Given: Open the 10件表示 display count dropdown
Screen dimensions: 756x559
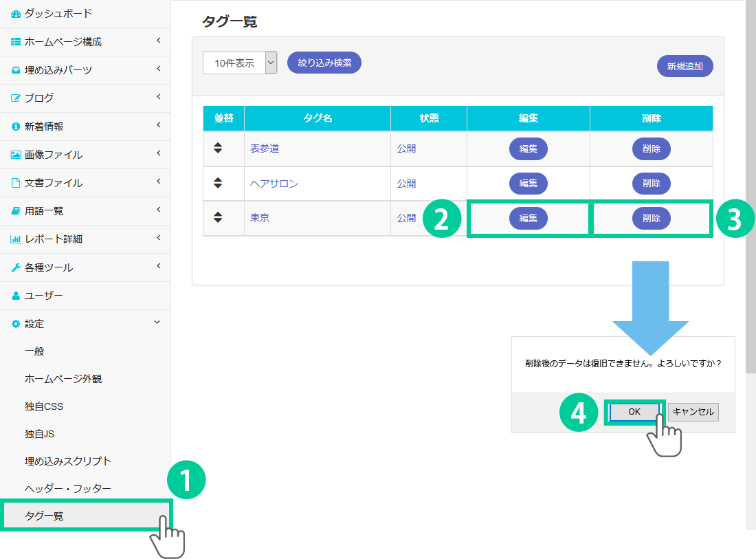Looking at the screenshot, I should [x=240, y=63].
